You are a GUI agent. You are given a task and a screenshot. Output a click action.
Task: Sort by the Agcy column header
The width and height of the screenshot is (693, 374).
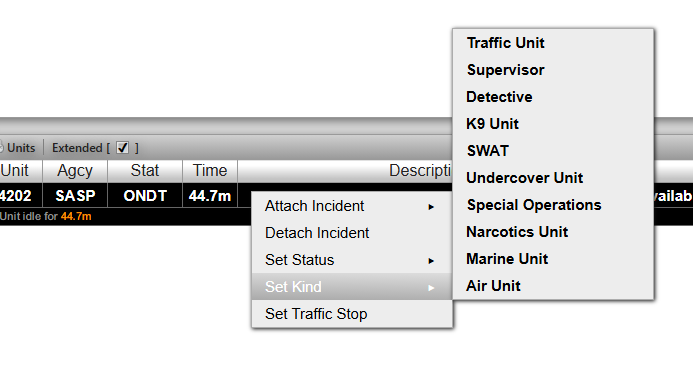pos(75,171)
